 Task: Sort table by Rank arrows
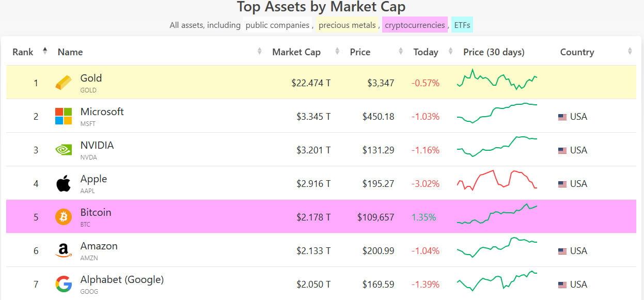click(x=45, y=51)
